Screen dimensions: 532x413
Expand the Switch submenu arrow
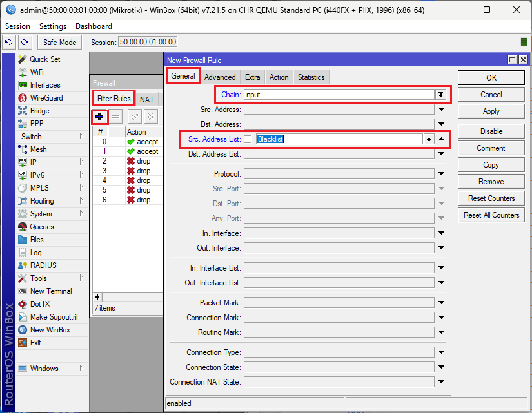coord(81,136)
